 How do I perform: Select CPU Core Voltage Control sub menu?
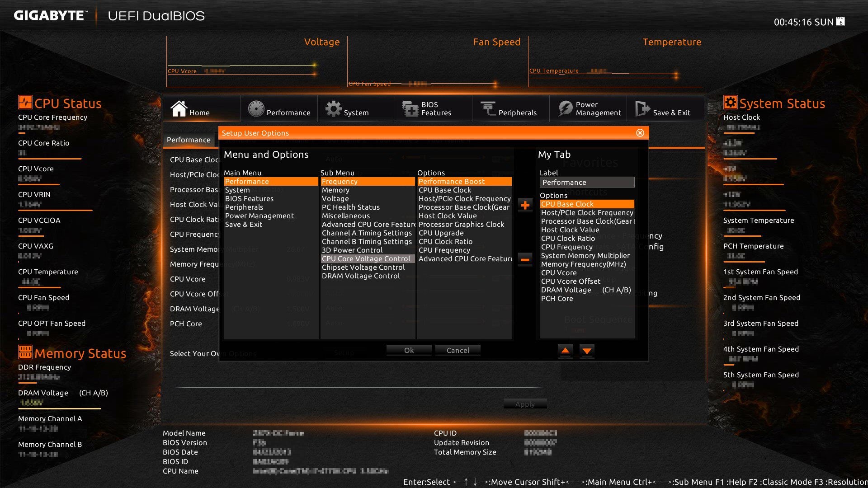tap(366, 258)
